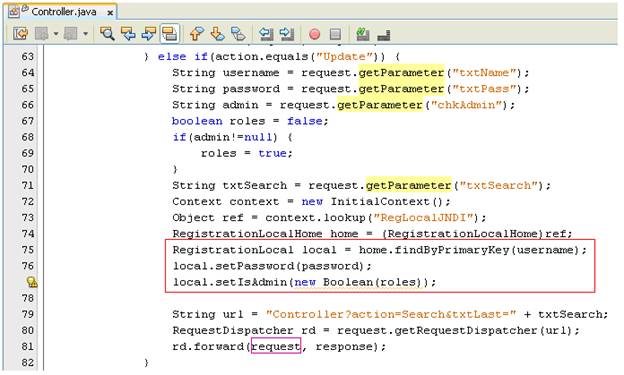Image resolution: width=624 pixels, height=375 pixels.
Task: Start macro recording red circle
Action: coord(314,34)
